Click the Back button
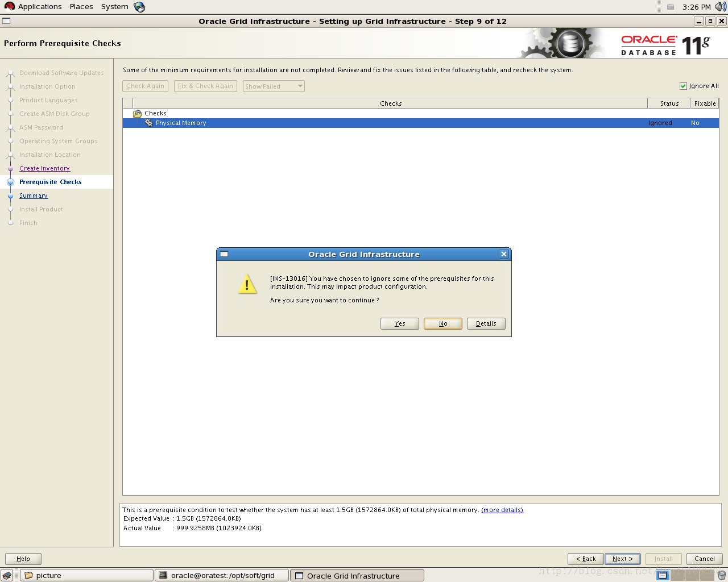Screen dimensions: 728x582 coord(586,559)
